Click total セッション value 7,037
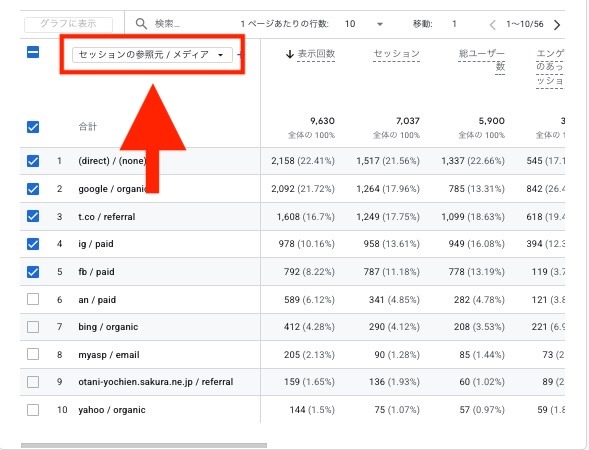 408,121
